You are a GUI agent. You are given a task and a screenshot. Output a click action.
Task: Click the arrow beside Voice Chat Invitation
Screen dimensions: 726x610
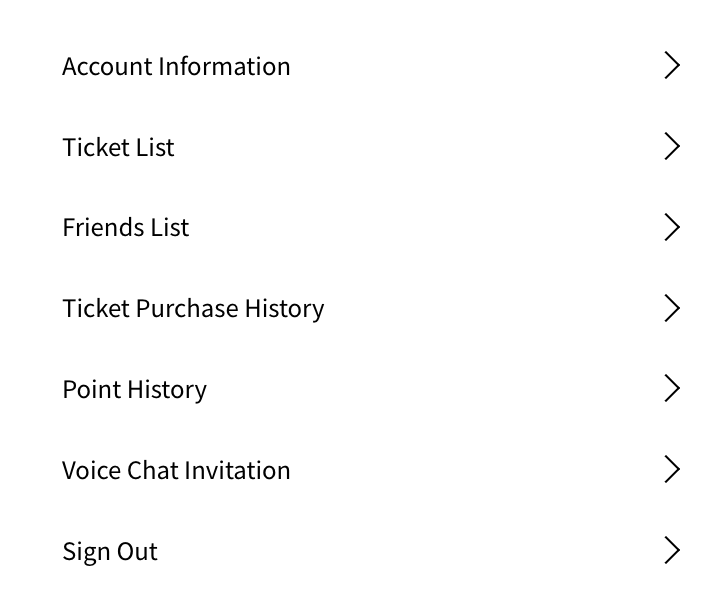point(672,470)
